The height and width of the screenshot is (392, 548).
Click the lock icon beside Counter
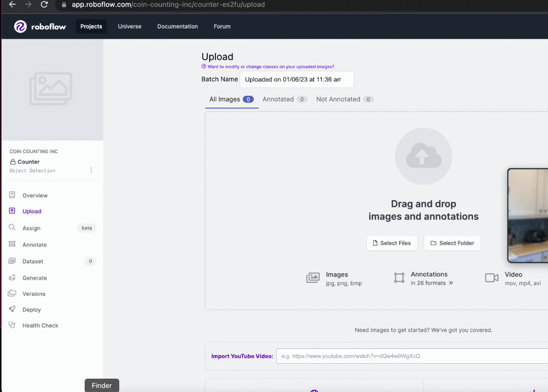click(x=13, y=161)
